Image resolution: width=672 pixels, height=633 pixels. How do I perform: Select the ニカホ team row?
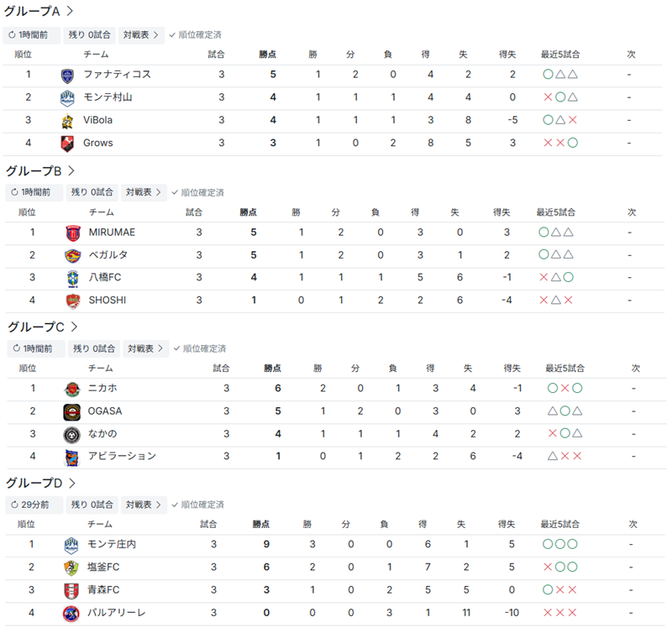tap(336, 389)
